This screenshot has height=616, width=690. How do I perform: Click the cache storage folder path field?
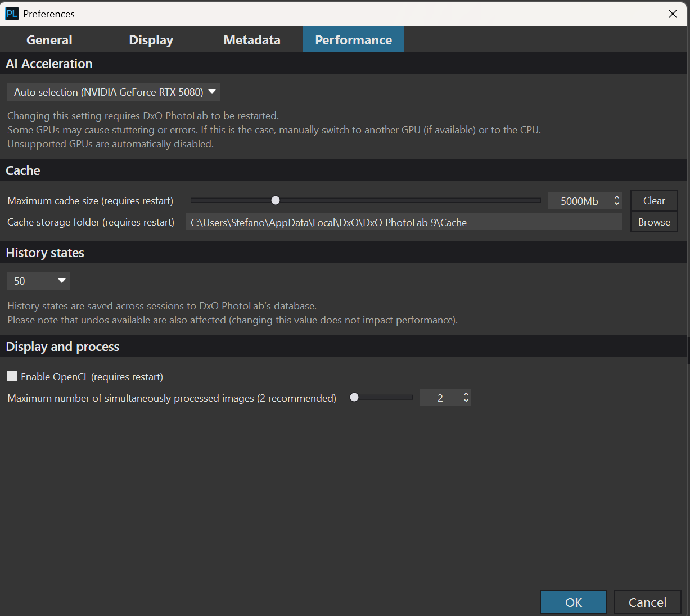coord(404,222)
